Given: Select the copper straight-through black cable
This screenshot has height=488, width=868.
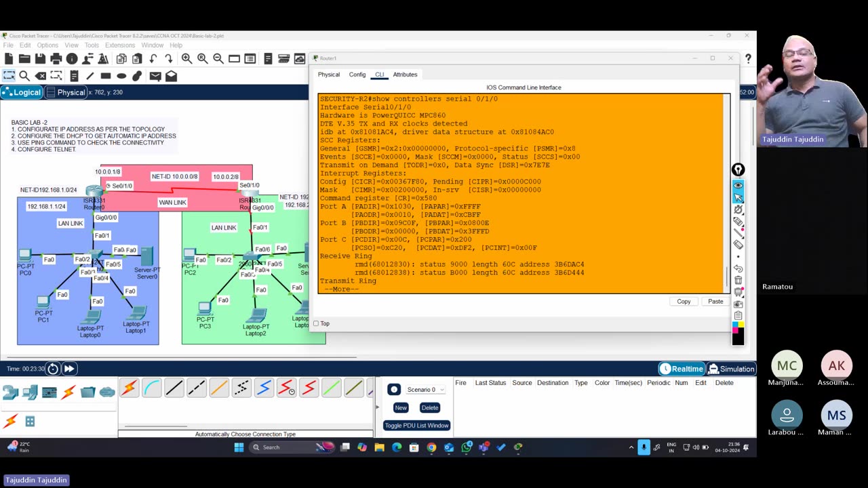Looking at the screenshot, I should pyautogui.click(x=174, y=388).
